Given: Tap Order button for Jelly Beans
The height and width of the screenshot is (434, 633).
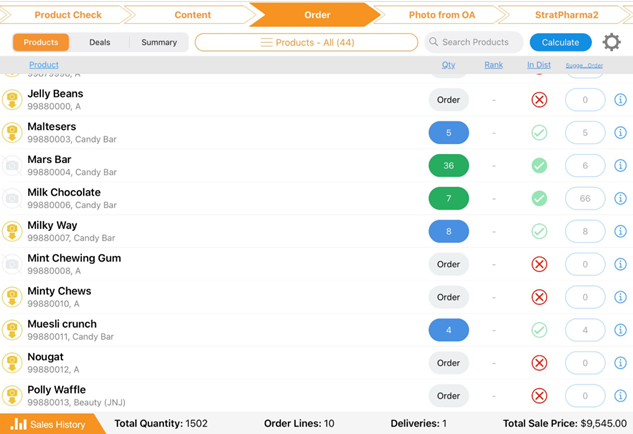Looking at the screenshot, I should point(449,100).
